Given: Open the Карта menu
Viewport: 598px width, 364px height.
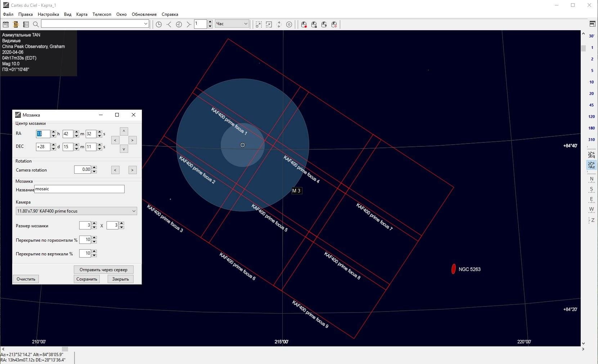Looking at the screenshot, I should pos(82,14).
